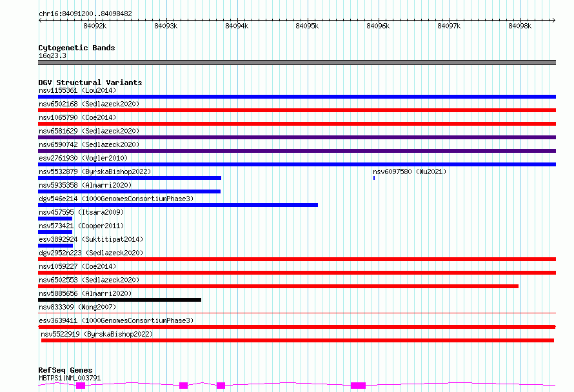574x392 pixels.
Task: Click the RefSeq Genes track title
Action: pyautogui.click(x=65, y=370)
